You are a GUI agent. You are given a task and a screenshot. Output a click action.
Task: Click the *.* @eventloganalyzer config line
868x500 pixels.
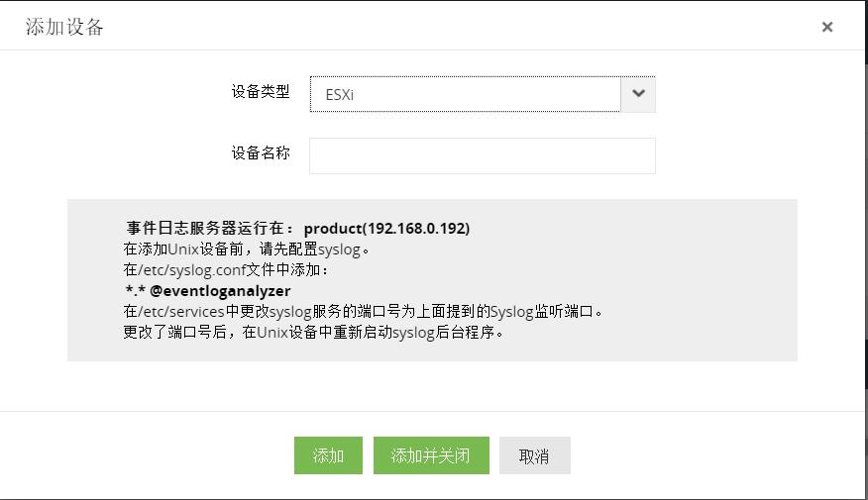[207, 291]
